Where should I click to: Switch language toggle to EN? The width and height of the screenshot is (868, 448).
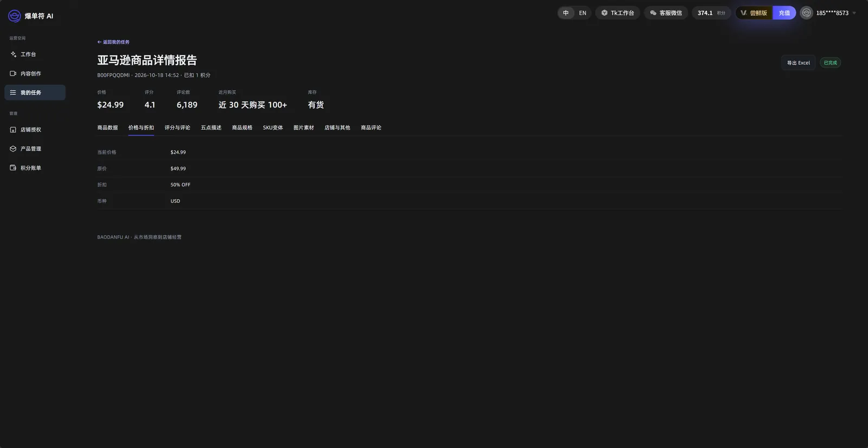583,13
